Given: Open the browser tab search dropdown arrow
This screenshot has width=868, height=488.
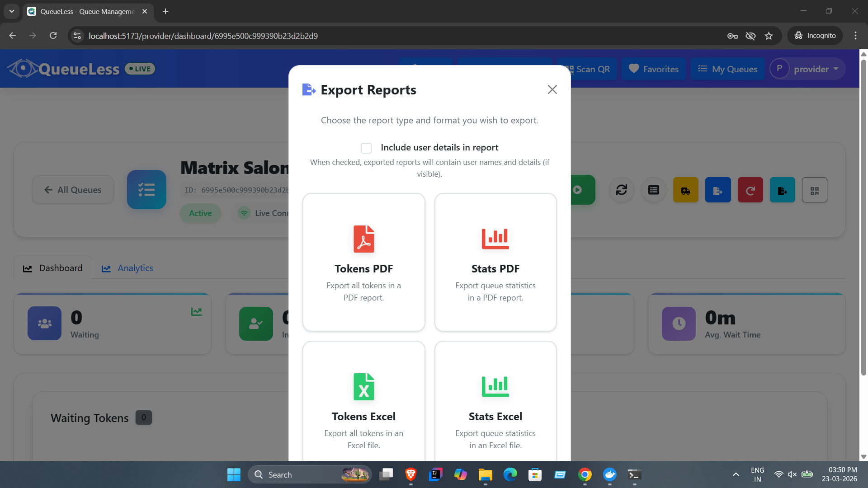Looking at the screenshot, I should point(12,11).
